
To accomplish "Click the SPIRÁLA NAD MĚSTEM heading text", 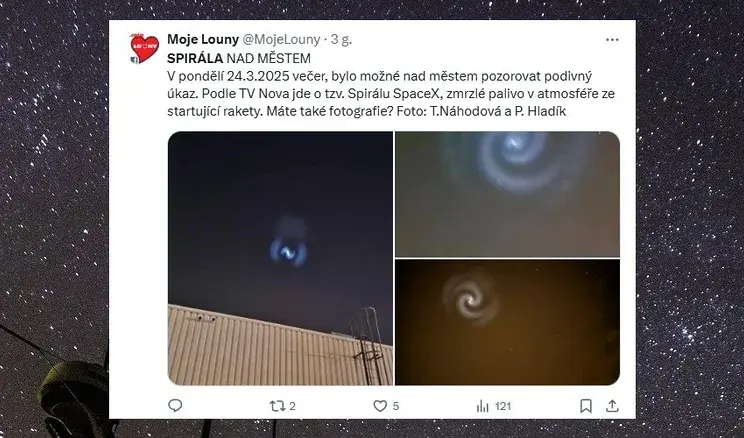I will pos(239,58).
